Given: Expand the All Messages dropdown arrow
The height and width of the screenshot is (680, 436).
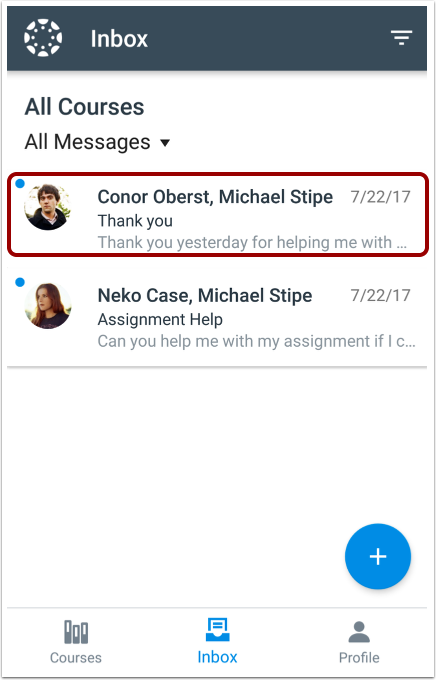Looking at the screenshot, I should [x=165, y=143].
